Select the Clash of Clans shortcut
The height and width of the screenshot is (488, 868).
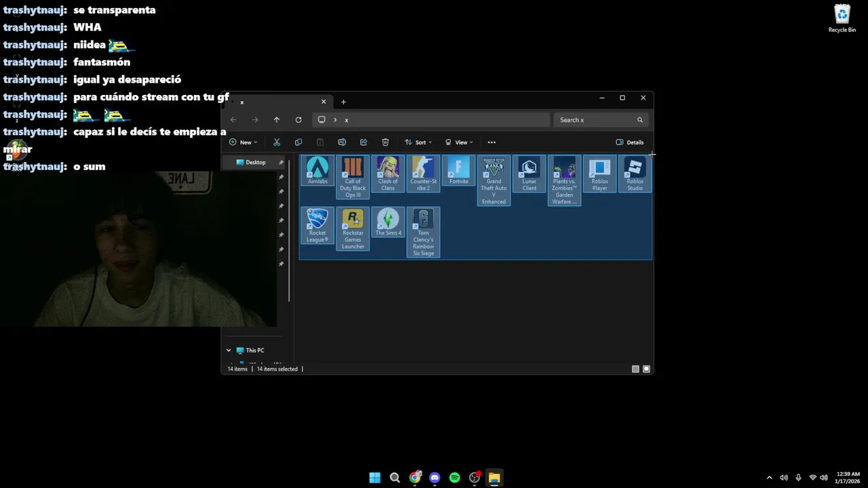click(388, 174)
